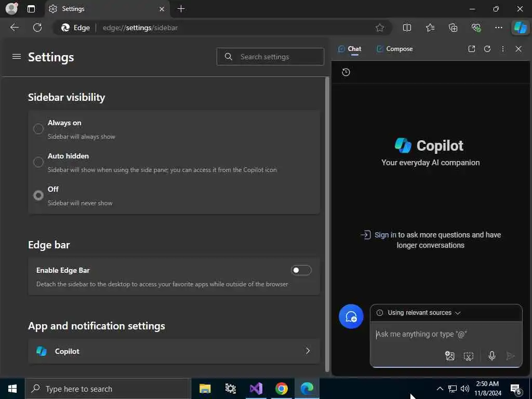Image resolution: width=532 pixels, height=399 pixels.
Task: Select the Settings browser tab
Action: point(107,9)
